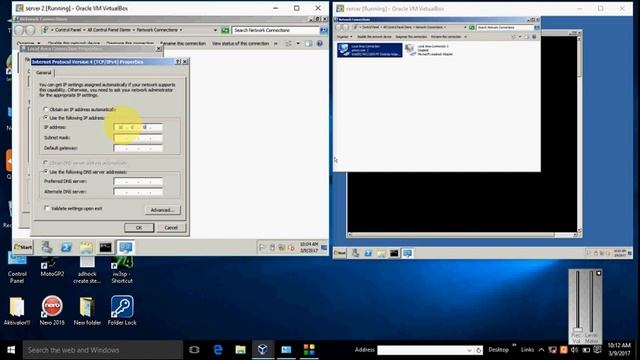
Task: Select the General tab in TCP/IPv4 dialog
Action: 44,73
